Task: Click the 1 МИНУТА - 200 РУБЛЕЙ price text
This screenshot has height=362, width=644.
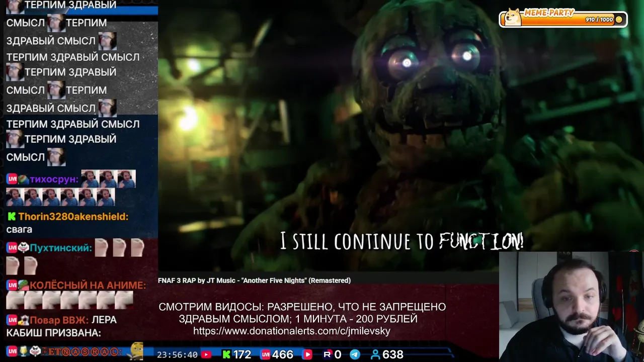Action: [x=357, y=319]
